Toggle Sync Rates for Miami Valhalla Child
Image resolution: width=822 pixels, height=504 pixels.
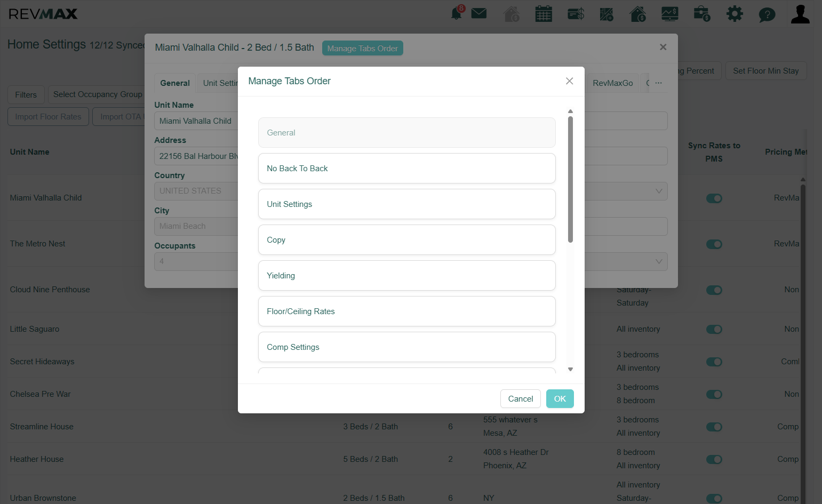(x=714, y=198)
